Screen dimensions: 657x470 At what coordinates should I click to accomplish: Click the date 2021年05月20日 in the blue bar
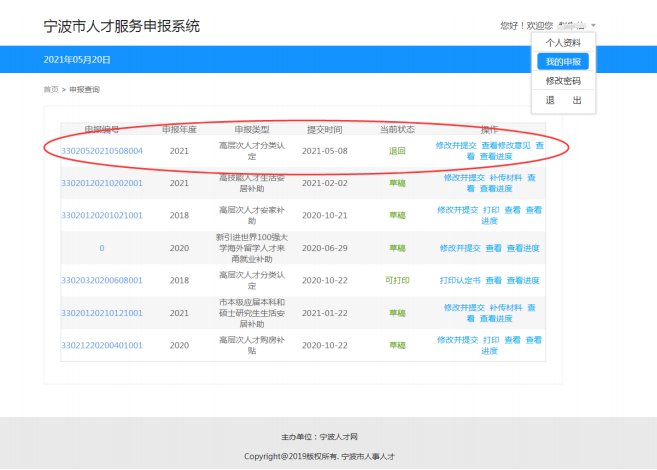pyautogui.click(x=77, y=59)
